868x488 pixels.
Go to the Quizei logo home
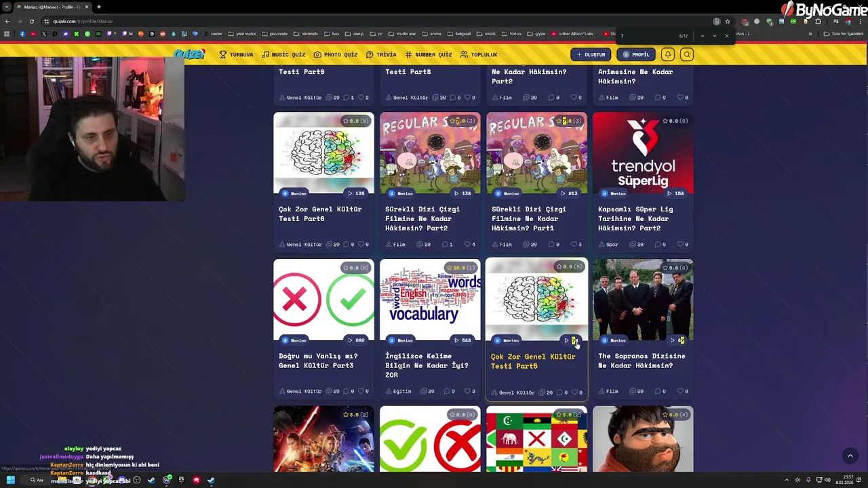coord(189,54)
